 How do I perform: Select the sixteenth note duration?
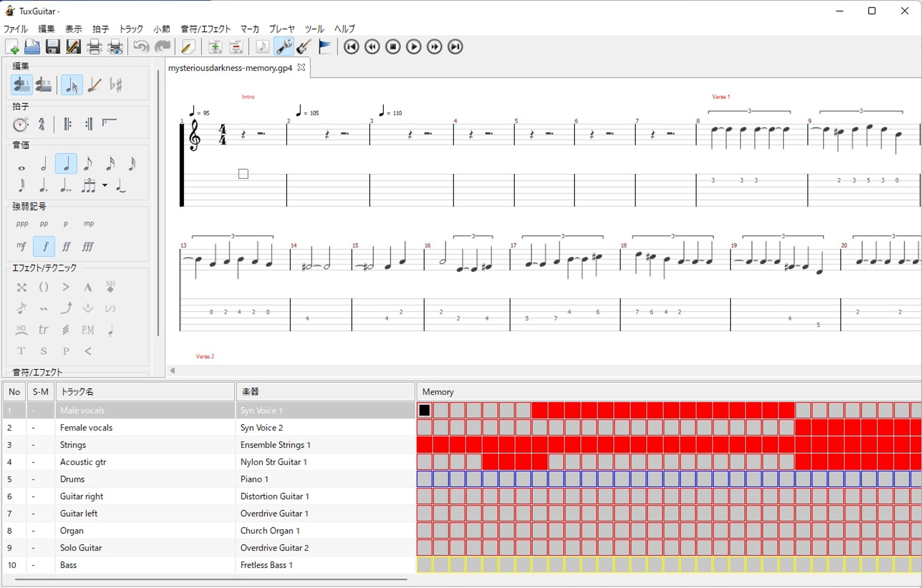point(110,164)
